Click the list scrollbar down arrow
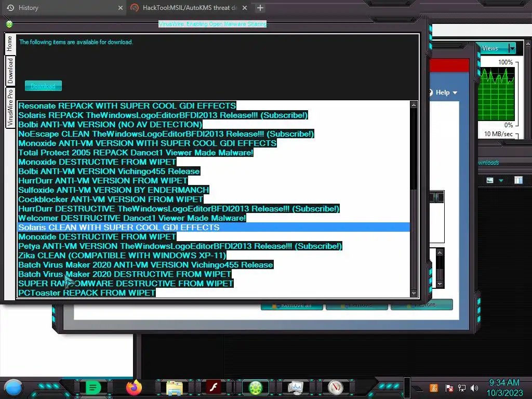This screenshot has width=532, height=399. pyautogui.click(x=414, y=293)
